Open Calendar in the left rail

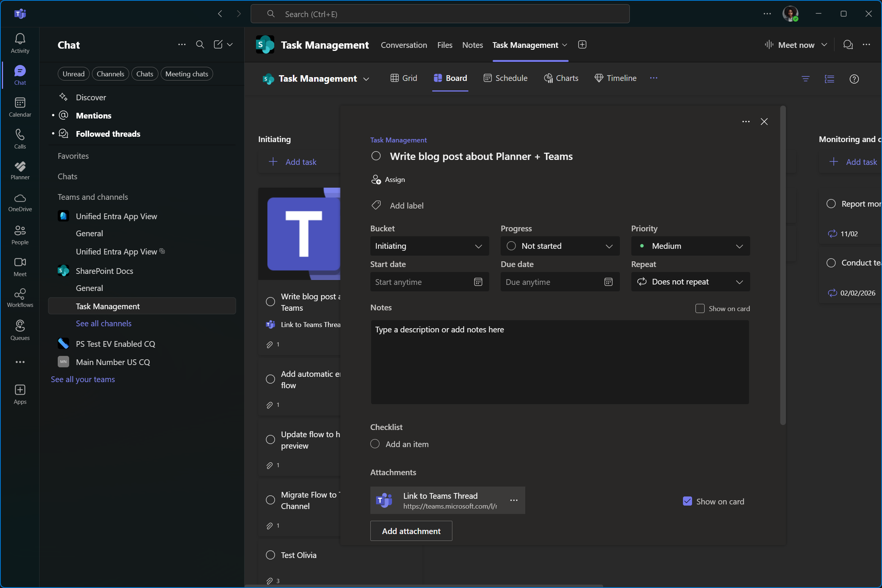tap(20, 103)
